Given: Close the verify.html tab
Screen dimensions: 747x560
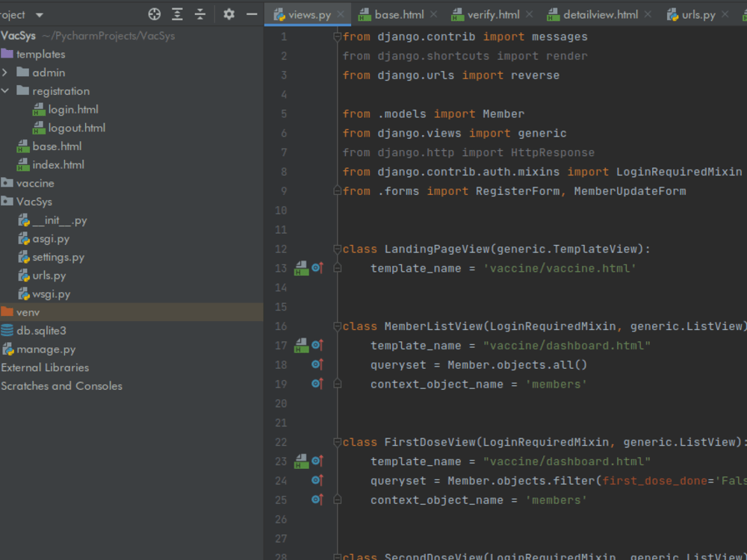Looking at the screenshot, I should 530,14.
